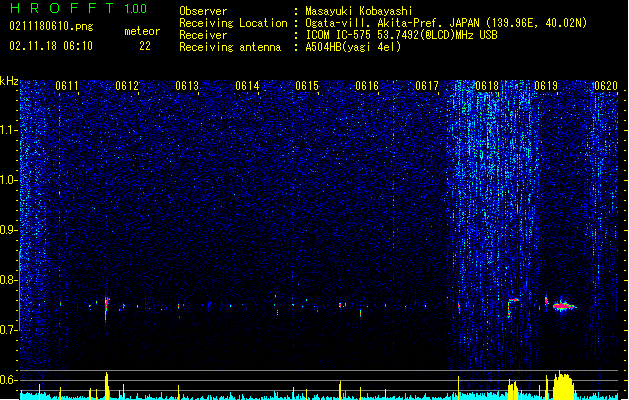
Task: Click the 1.1 kHz axis label
Action: (x=8, y=130)
